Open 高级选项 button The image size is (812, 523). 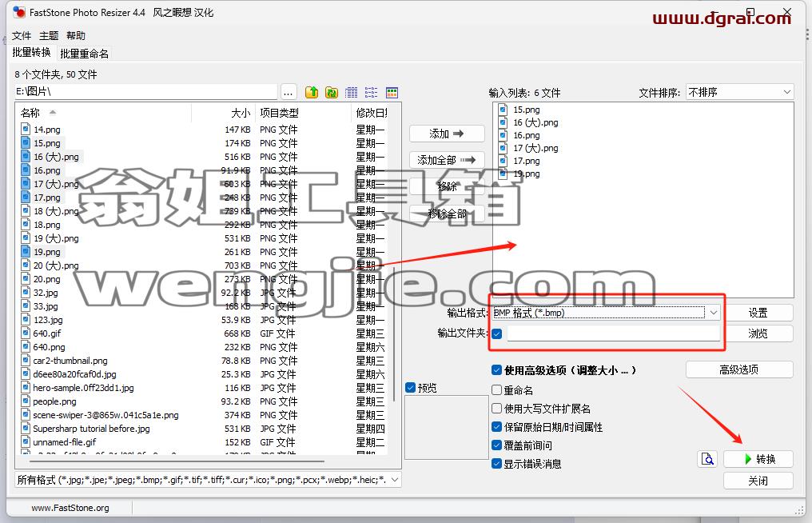coord(739,369)
